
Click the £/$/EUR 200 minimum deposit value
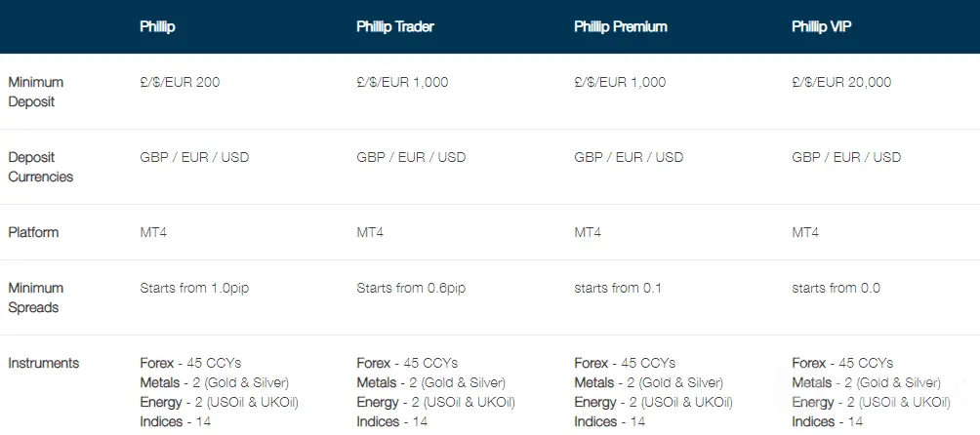tap(180, 82)
